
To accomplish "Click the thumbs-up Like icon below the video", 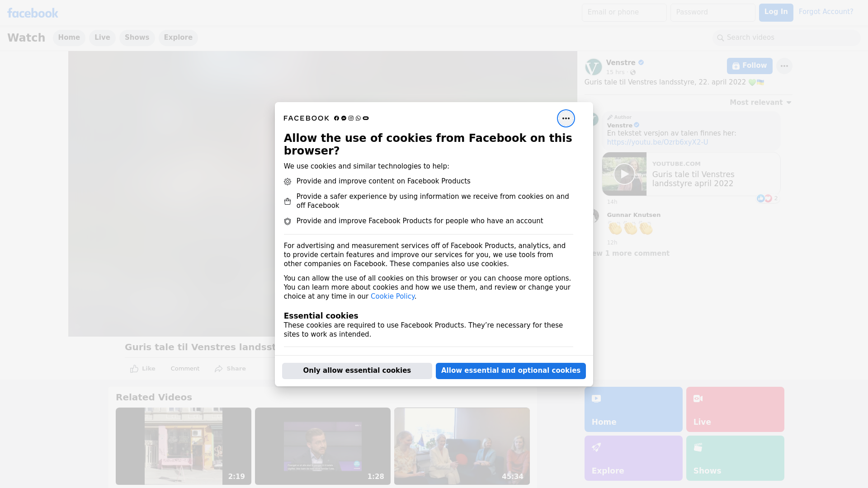I will pos(134,369).
